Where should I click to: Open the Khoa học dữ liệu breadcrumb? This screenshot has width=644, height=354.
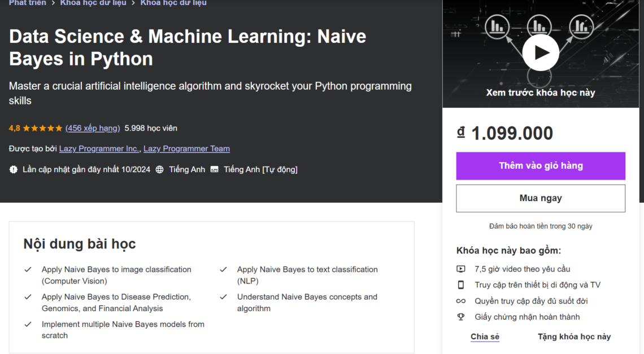93,3
